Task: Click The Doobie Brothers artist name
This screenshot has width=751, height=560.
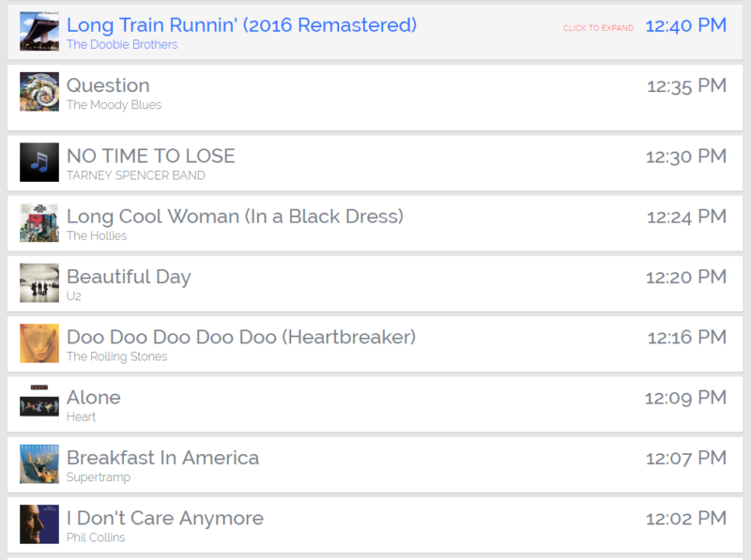Action: point(122,45)
